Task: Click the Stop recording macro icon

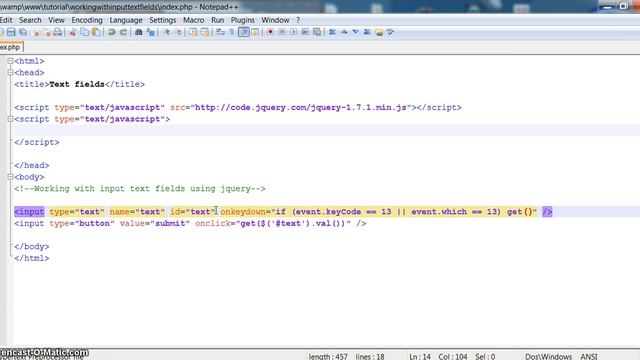Action: pos(282,32)
